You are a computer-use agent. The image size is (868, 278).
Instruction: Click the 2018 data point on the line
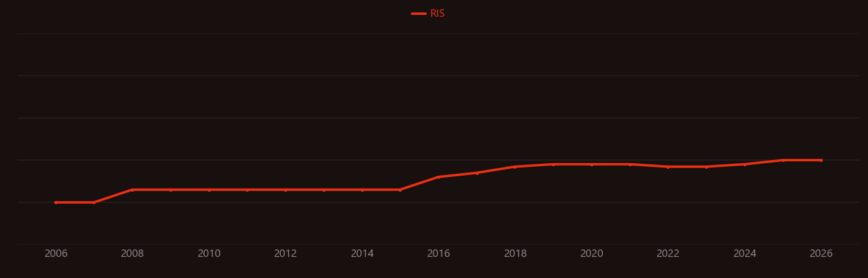tap(515, 167)
